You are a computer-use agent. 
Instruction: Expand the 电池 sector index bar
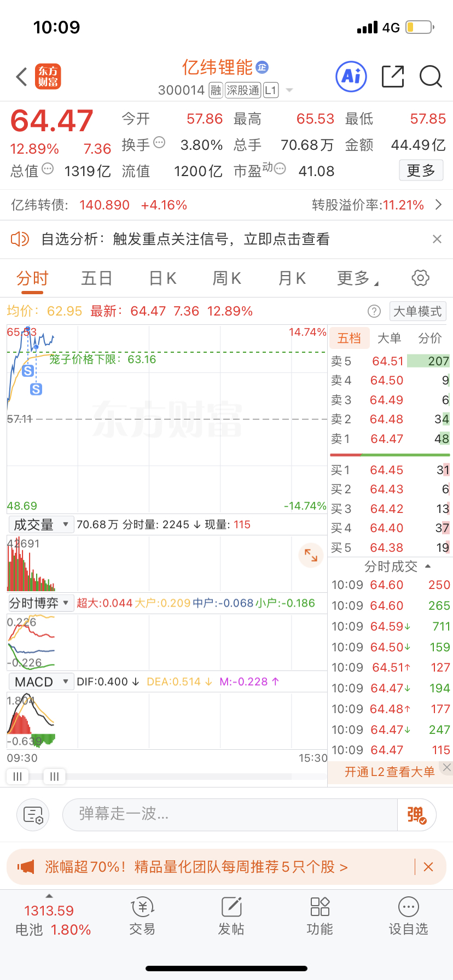click(x=49, y=896)
